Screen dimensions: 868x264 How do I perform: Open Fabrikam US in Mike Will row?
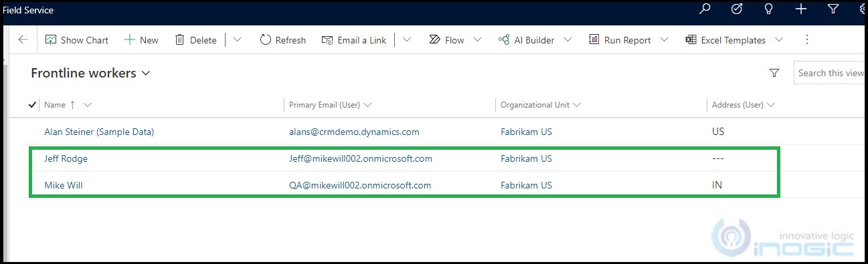526,185
